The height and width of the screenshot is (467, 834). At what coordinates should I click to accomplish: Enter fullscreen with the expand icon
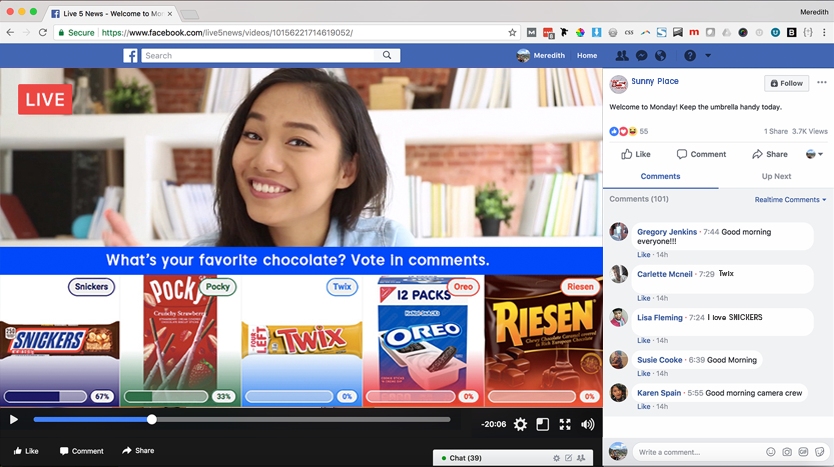pos(565,424)
